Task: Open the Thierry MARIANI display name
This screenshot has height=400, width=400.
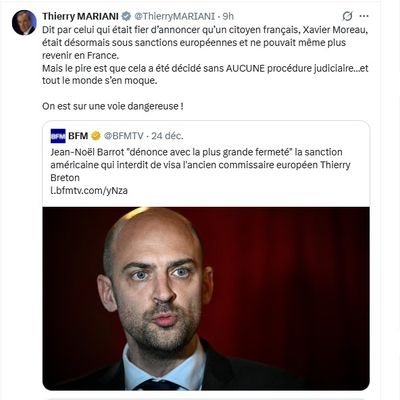Action: coord(80,16)
